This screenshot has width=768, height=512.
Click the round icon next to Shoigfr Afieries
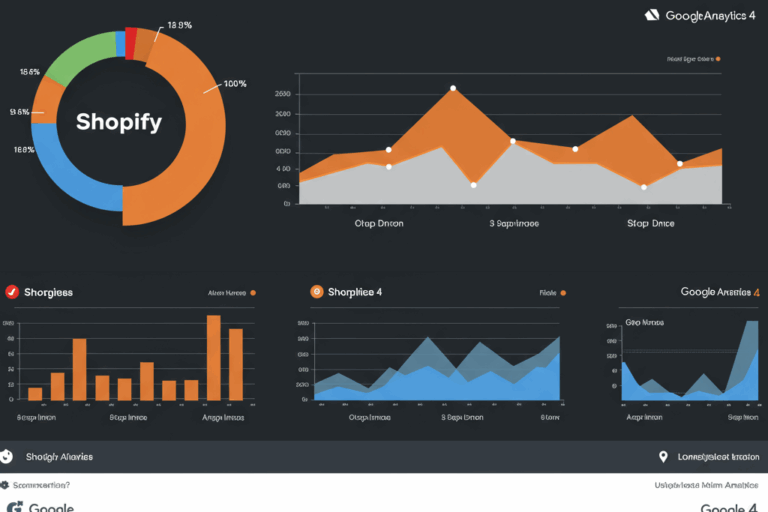pos(7,456)
